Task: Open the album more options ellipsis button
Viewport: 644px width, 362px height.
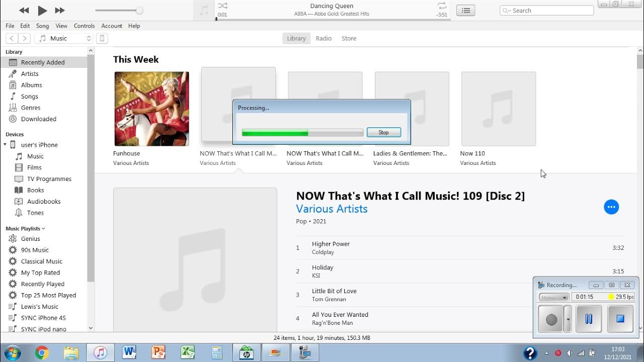Action: pyautogui.click(x=611, y=207)
